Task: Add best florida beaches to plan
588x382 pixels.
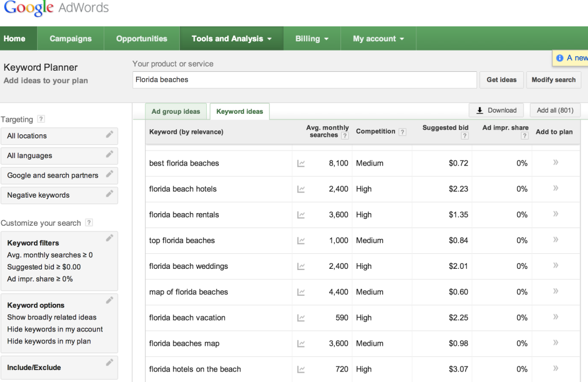Action: (x=556, y=162)
